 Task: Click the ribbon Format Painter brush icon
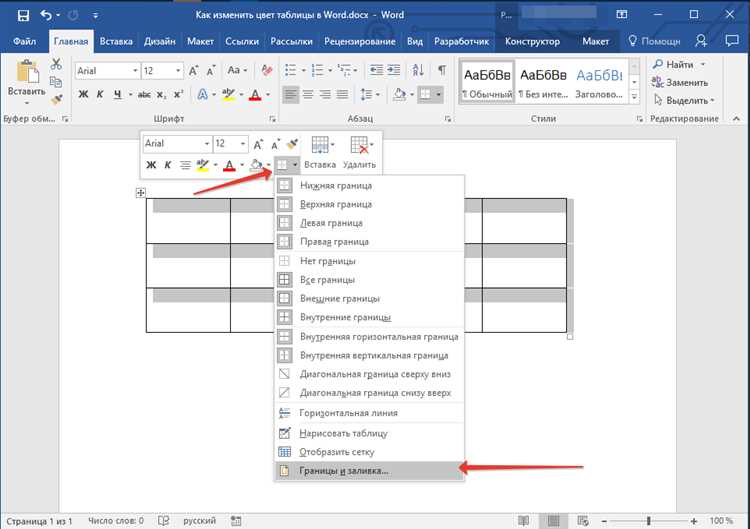pos(56,99)
